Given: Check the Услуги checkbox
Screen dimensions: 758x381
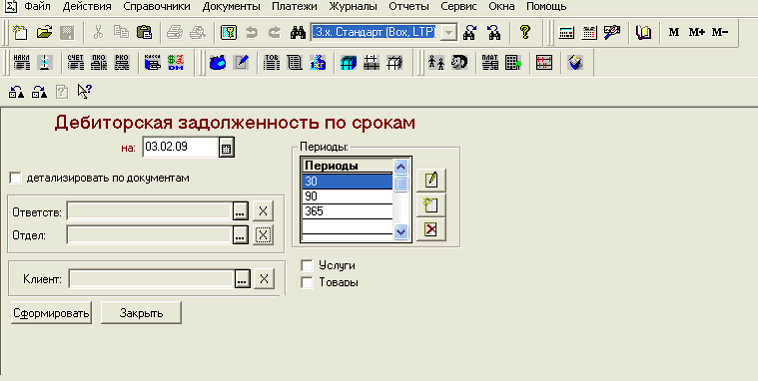Looking at the screenshot, I should pyautogui.click(x=307, y=265).
